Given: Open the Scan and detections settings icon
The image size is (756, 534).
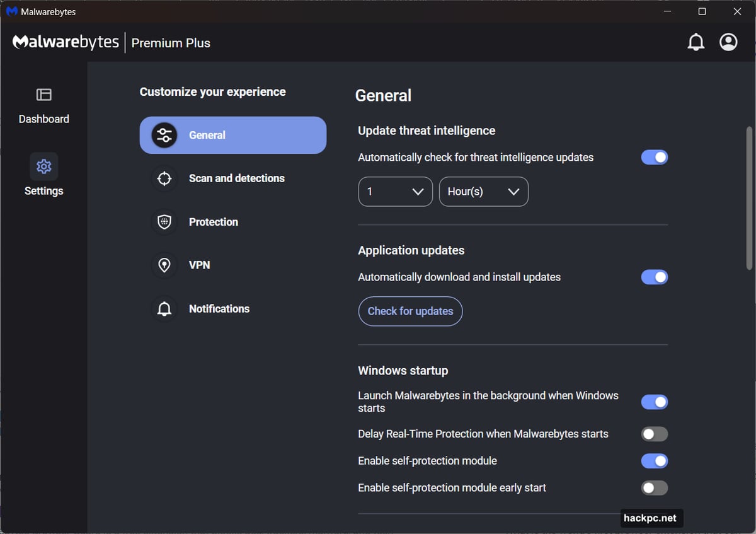Looking at the screenshot, I should tap(164, 178).
